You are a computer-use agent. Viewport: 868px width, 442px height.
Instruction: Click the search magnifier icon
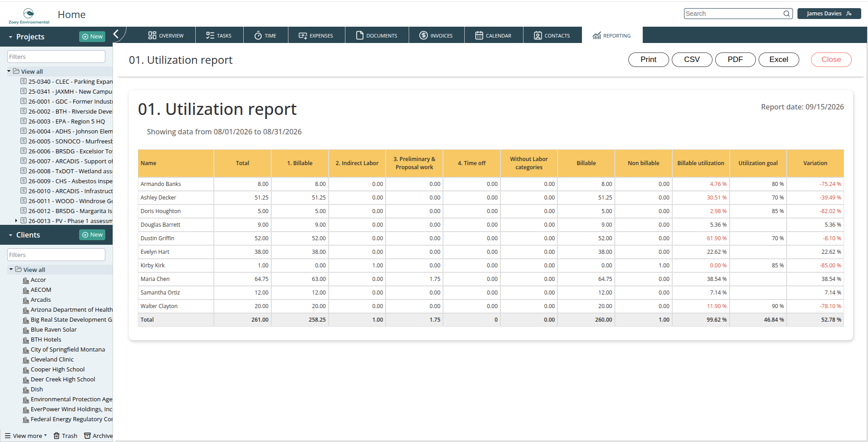tap(787, 14)
